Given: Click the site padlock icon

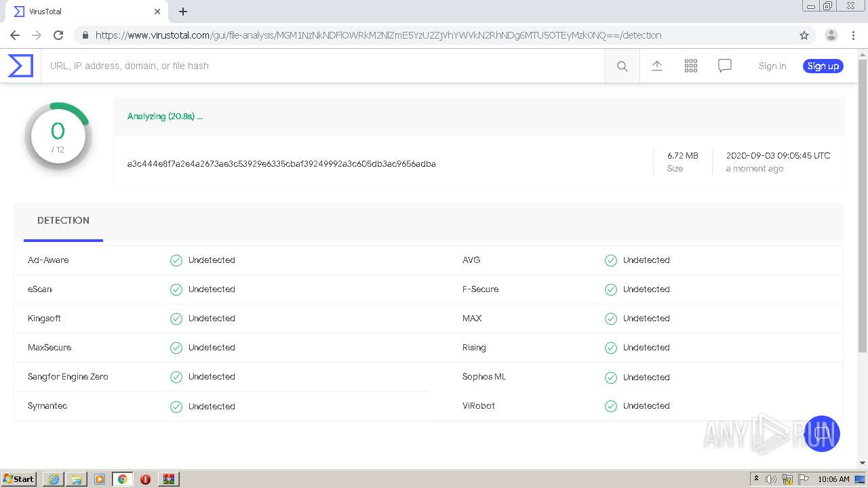Looking at the screenshot, I should pos(85,35).
